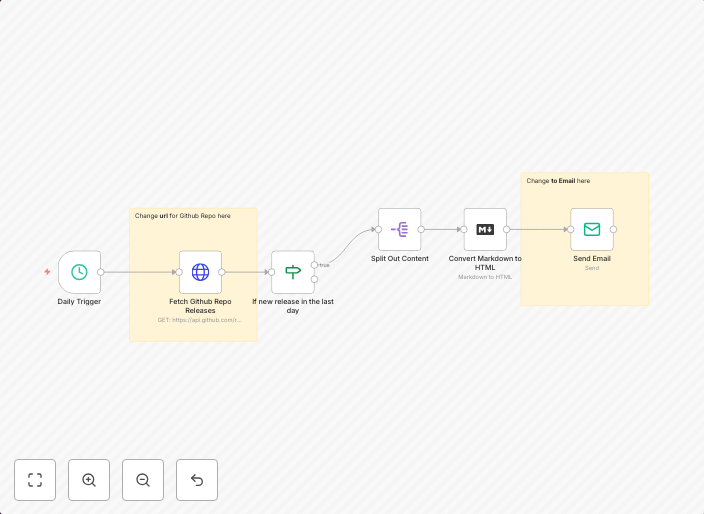Viewport: 704px width, 514px height.
Task: Click the Daily Trigger output connector
Action: point(101,272)
